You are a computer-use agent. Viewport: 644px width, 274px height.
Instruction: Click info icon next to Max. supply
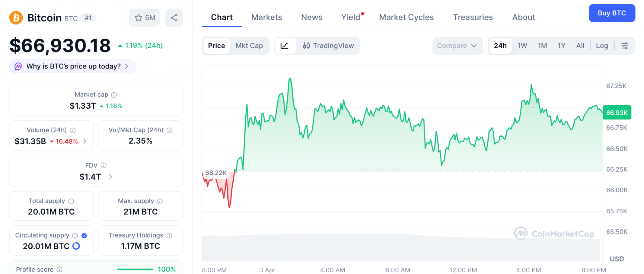(160, 201)
